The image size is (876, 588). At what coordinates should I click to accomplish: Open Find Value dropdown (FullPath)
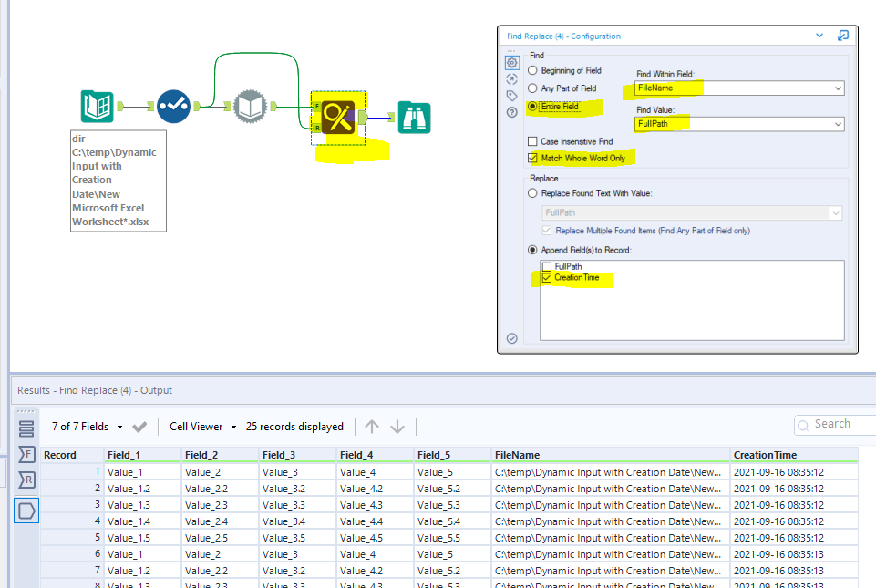coord(739,124)
